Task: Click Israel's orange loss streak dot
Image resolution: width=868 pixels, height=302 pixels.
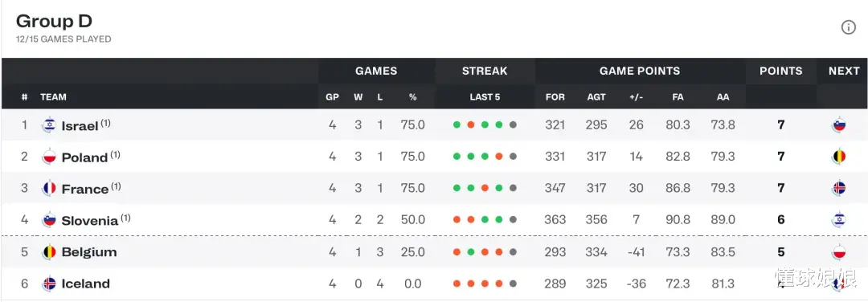Action: click(x=470, y=125)
